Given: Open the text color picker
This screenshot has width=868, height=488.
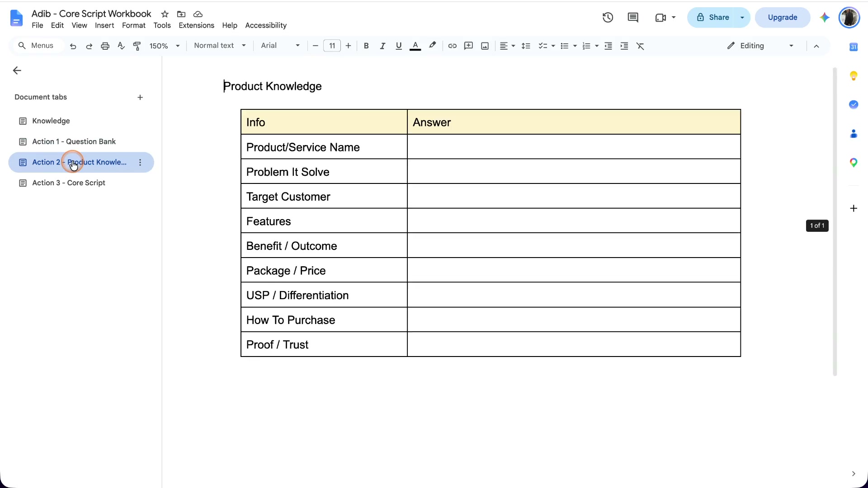Looking at the screenshot, I should (415, 46).
